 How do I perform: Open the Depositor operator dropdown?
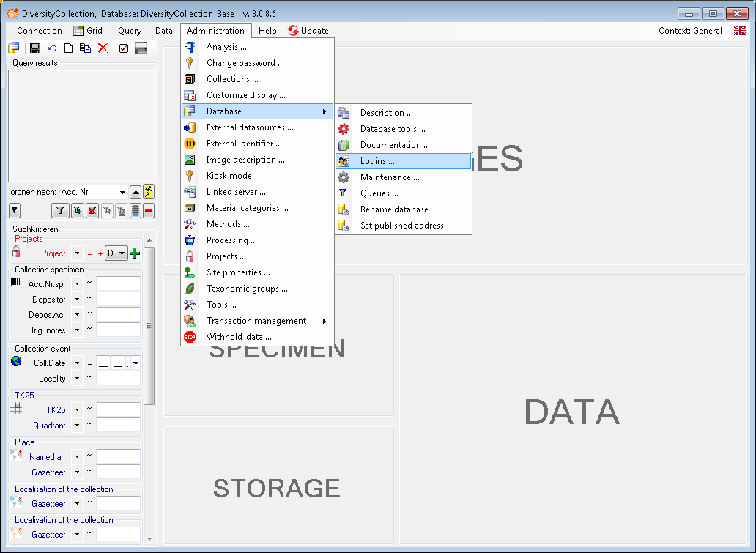[x=77, y=300]
